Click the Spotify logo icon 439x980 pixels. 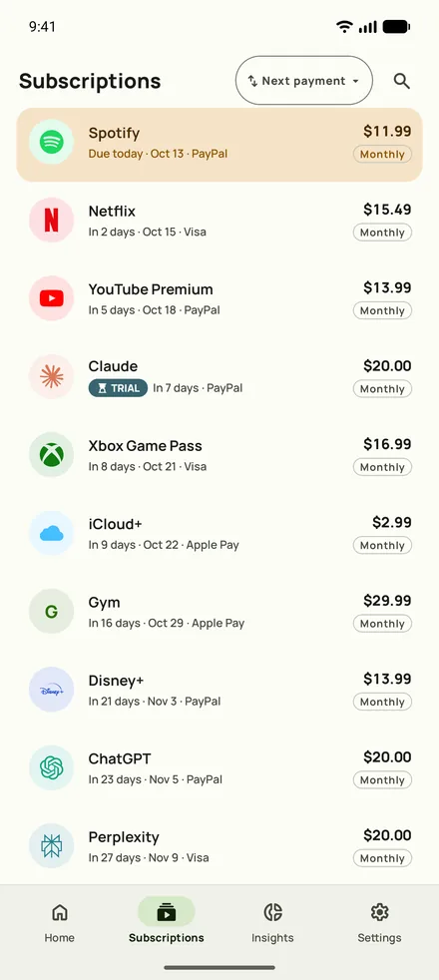click(51, 142)
